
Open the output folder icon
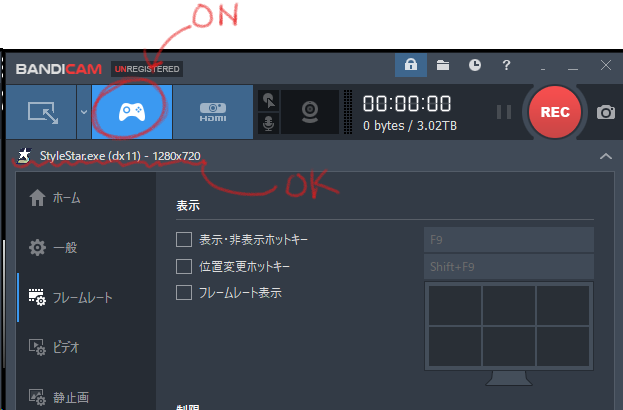tap(443, 65)
